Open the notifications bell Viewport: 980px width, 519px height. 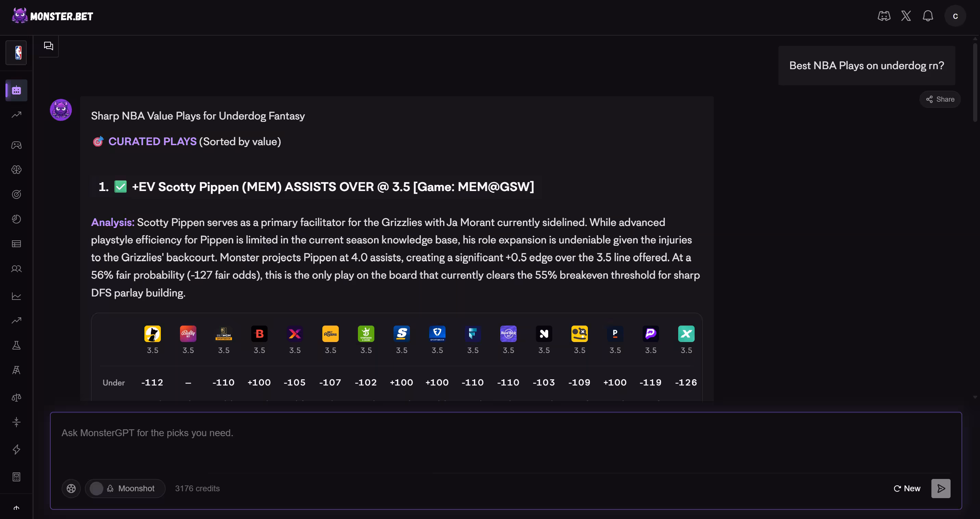928,16
